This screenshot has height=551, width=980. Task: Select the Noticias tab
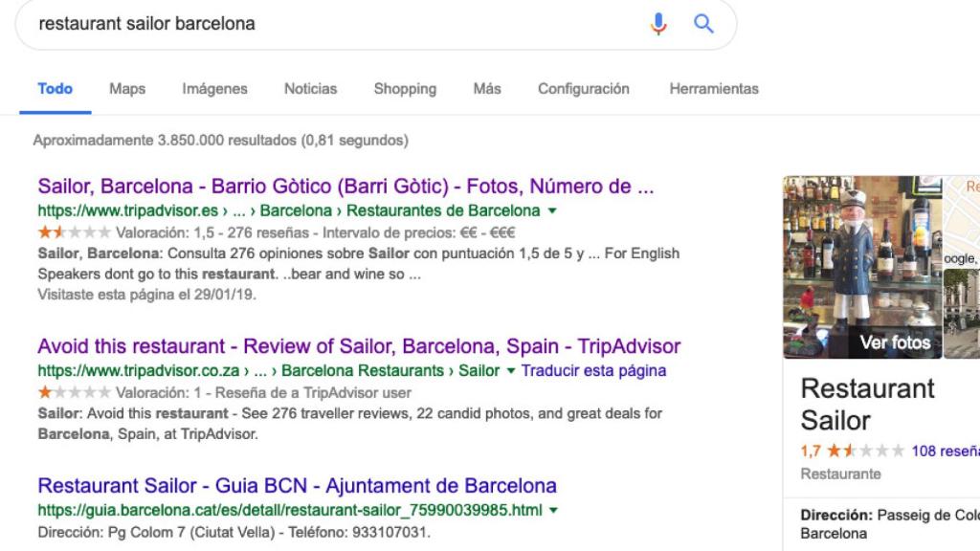tap(310, 89)
